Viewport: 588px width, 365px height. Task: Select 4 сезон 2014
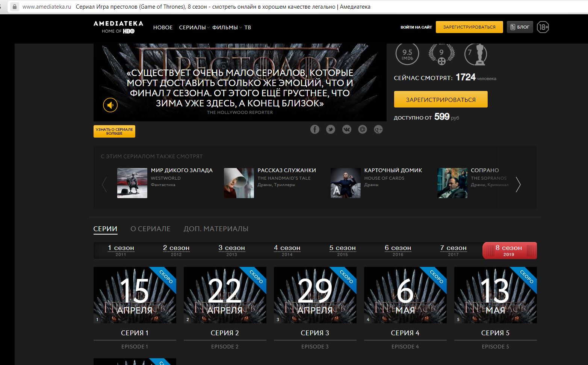(287, 250)
